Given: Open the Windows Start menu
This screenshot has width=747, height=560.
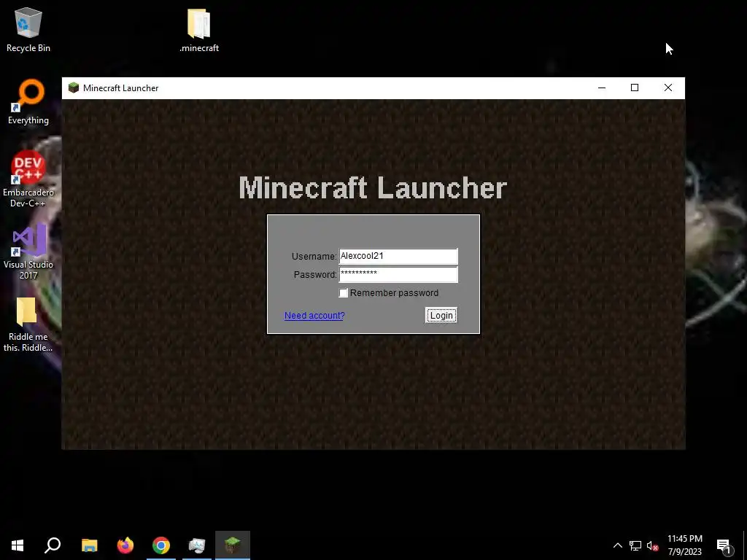Looking at the screenshot, I should [x=18, y=545].
